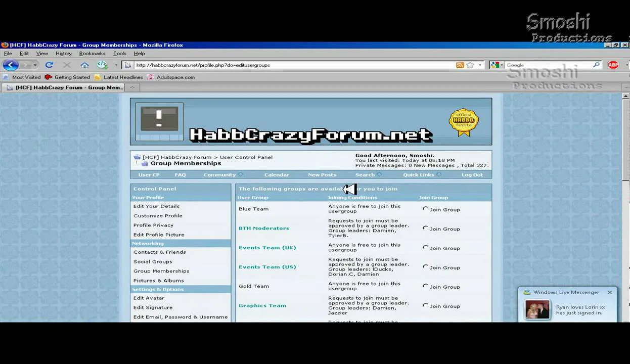Open Edit Your Details in Control Panel
Screen dimensions: 630x364
(x=156, y=206)
